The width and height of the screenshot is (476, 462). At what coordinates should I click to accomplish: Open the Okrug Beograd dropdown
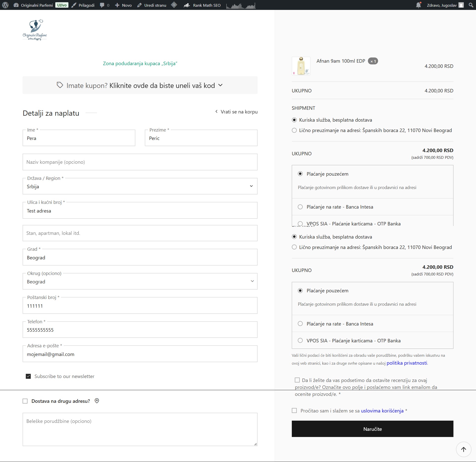(x=140, y=281)
